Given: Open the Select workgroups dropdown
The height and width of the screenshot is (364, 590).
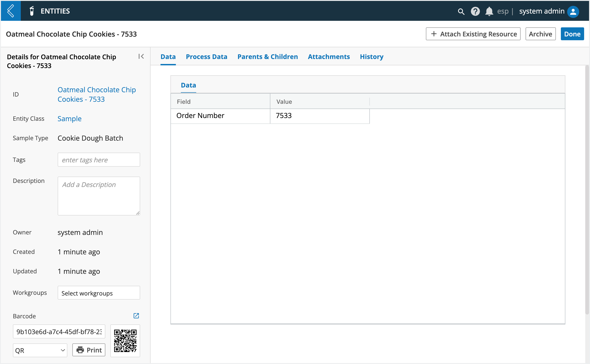Looking at the screenshot, I should pos(99,293).
